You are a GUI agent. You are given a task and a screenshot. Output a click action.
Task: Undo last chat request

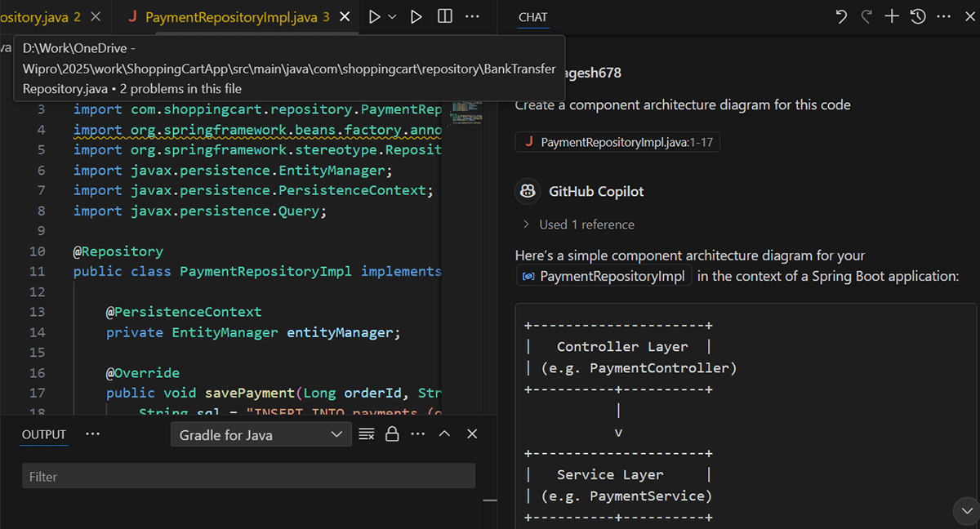pos(841,16)
